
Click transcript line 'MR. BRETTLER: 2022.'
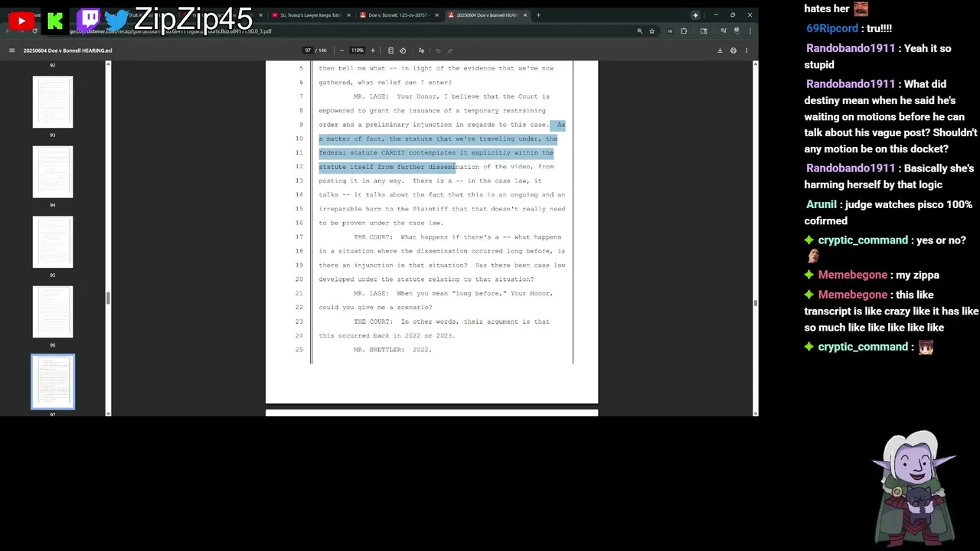click(x=393, y=350)
